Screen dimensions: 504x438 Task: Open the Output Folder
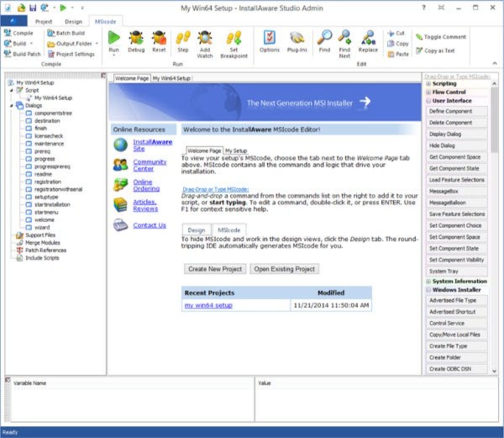70,44
